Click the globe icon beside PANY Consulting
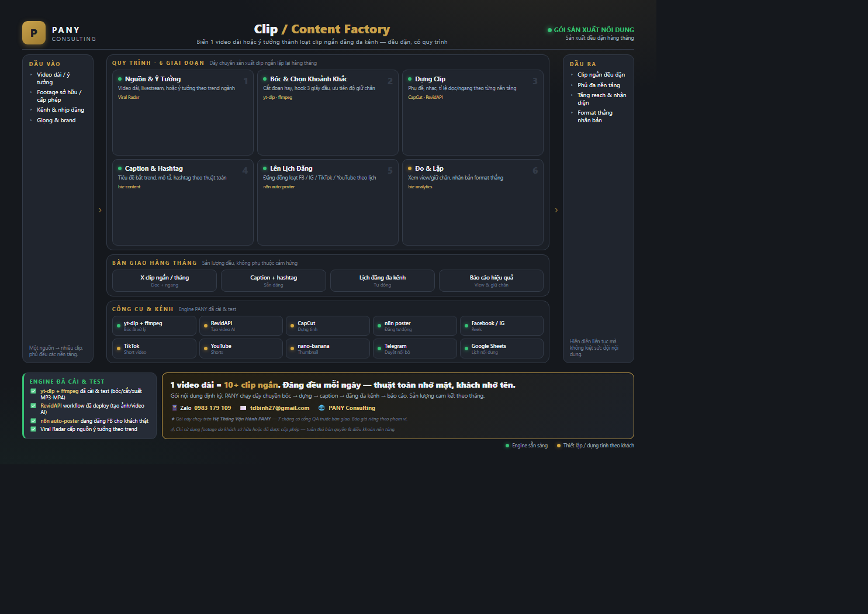868x614 pixels. point(321,408)
